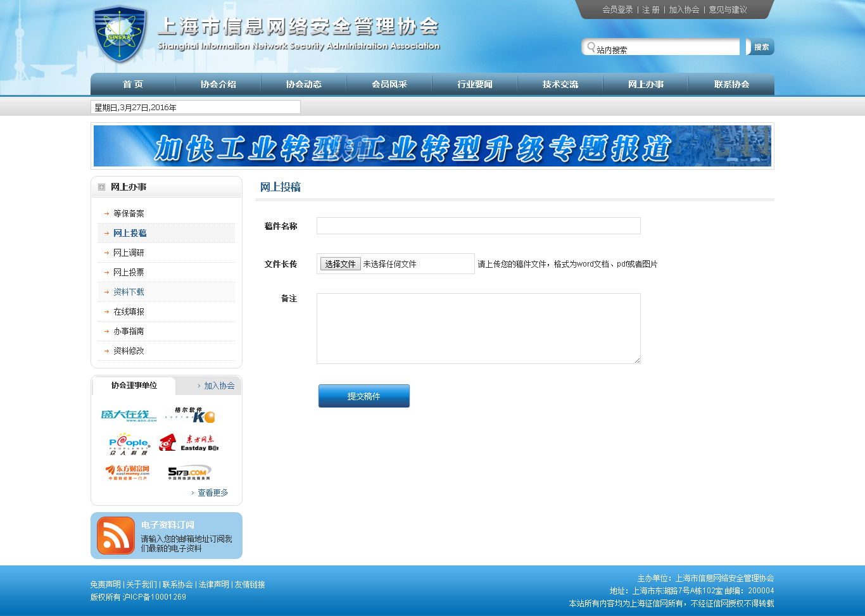Click the 搜索 search button
This screenshot has height=616, width=865.
[761, 47]
